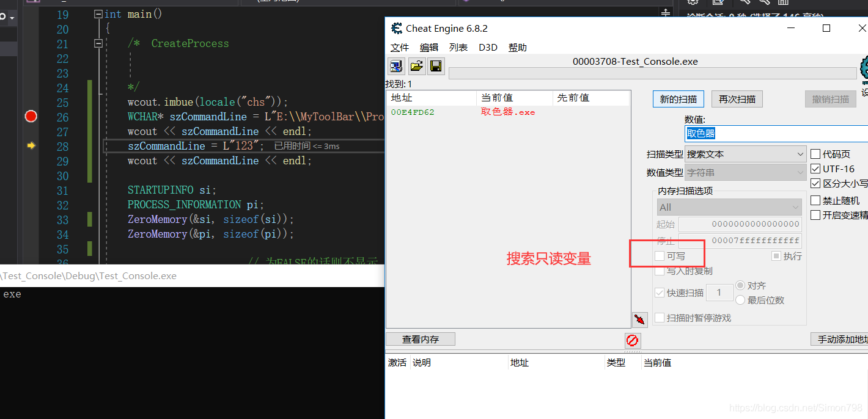The width and height of the screenshot is (868, 419).
Task: Disable the 快速扫描 checkbox
Action: (660, 293)
